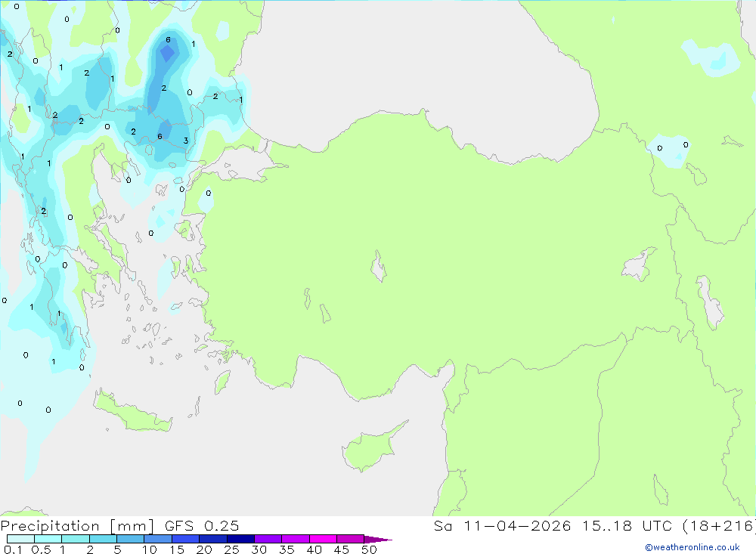Select the 40–45 mm legend swatch
Viewport: 756px width, 554px height.
323,539
